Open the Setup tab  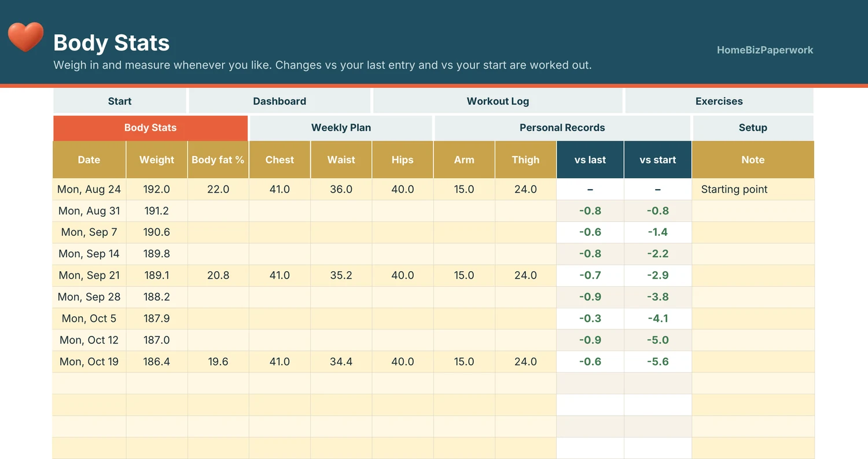tap(753, 128)
